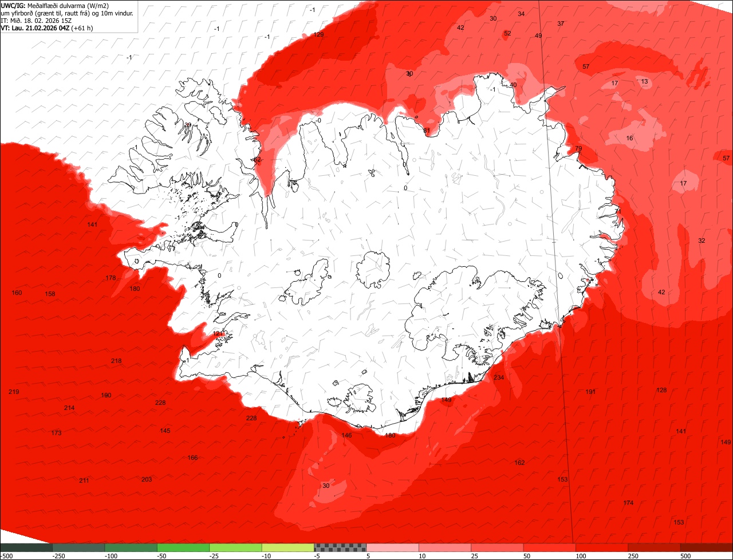Click red legend swatch between 100 and 250
This screenshot has width=733, height=560.
click(602, 547)
